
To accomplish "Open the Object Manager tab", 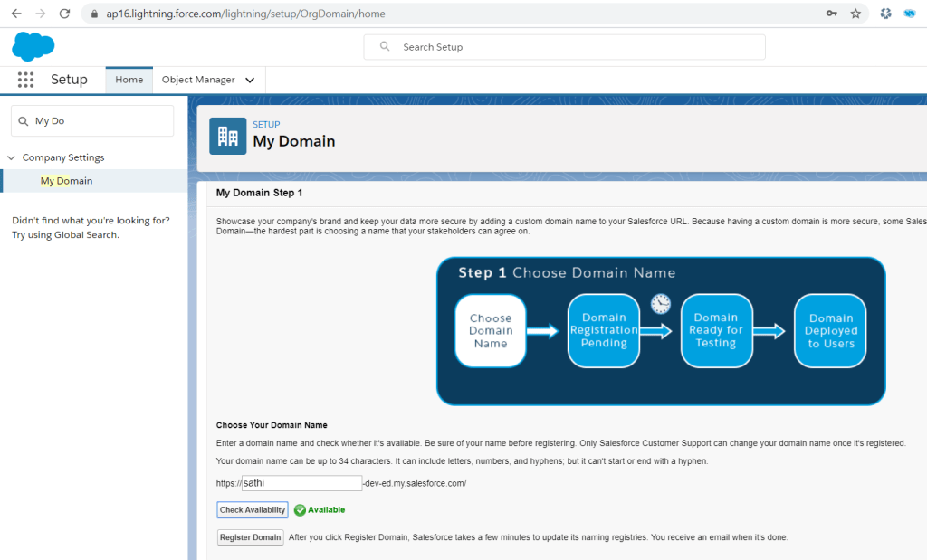I will tap(198, 80).
